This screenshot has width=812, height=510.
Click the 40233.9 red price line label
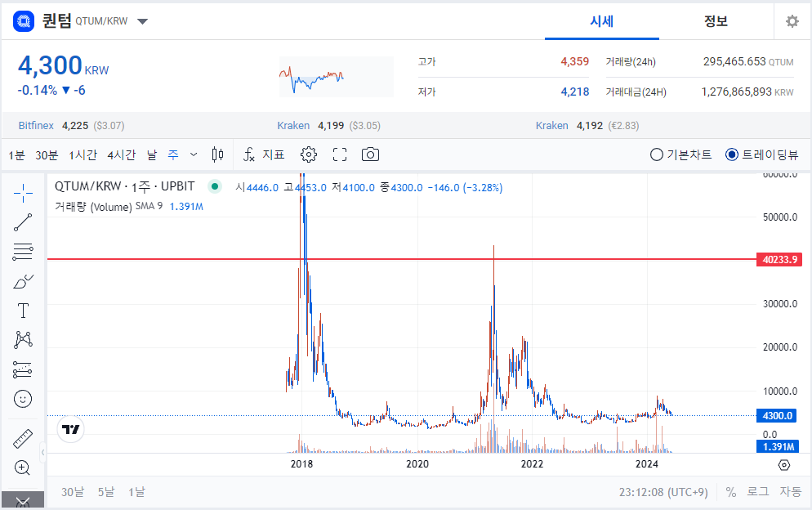[x=779, y=259]
